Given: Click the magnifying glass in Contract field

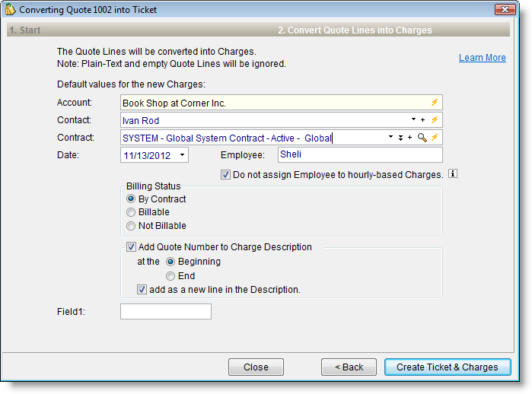Looking at the screenshot, I should coord(422,138).
